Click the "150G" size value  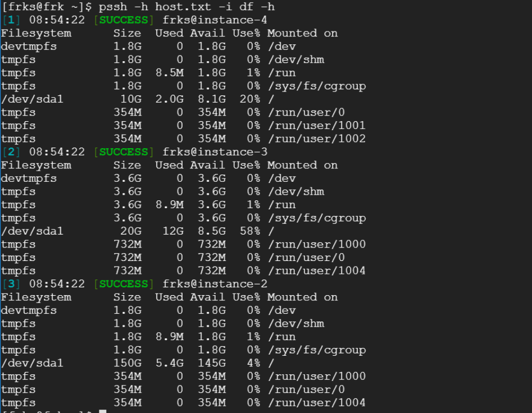[x=128, y=363]
